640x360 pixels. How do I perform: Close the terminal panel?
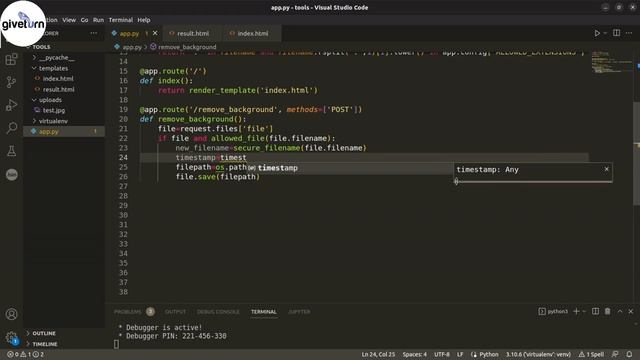pyautogui.click(x=631, y=311)
